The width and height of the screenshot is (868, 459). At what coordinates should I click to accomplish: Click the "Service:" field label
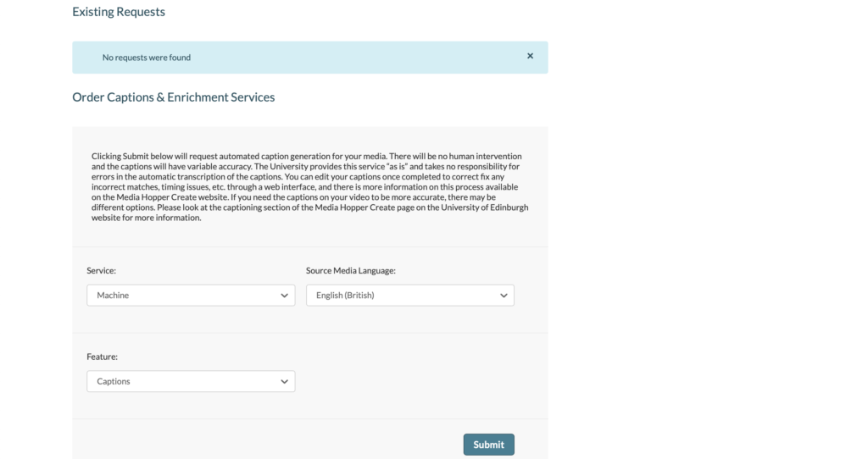[x=101, y=271]
